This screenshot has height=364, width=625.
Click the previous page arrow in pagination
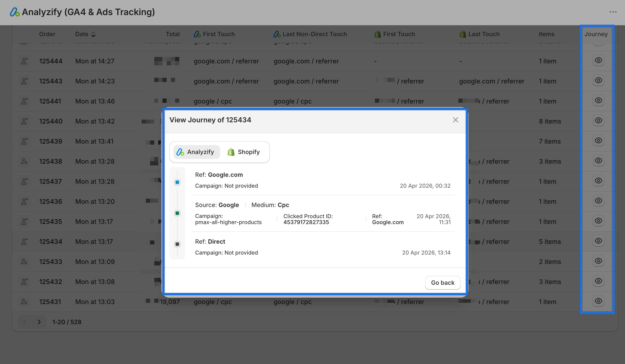(x=25, y=322)
